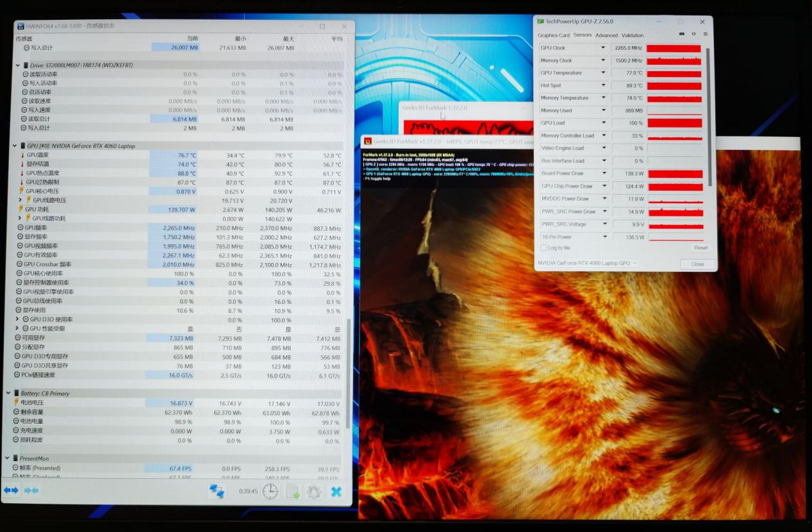Viewport: 812px width, 532px height.
Task: Open HWiNFO sensor settings gear icon
Action: point(313,492)
